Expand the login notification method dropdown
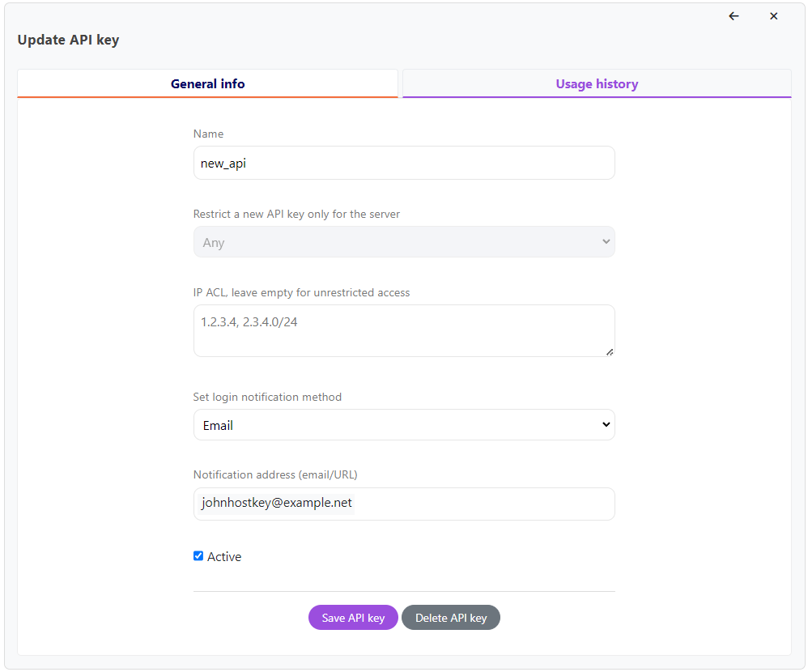The image size is (808, 672). coord(403,425)
